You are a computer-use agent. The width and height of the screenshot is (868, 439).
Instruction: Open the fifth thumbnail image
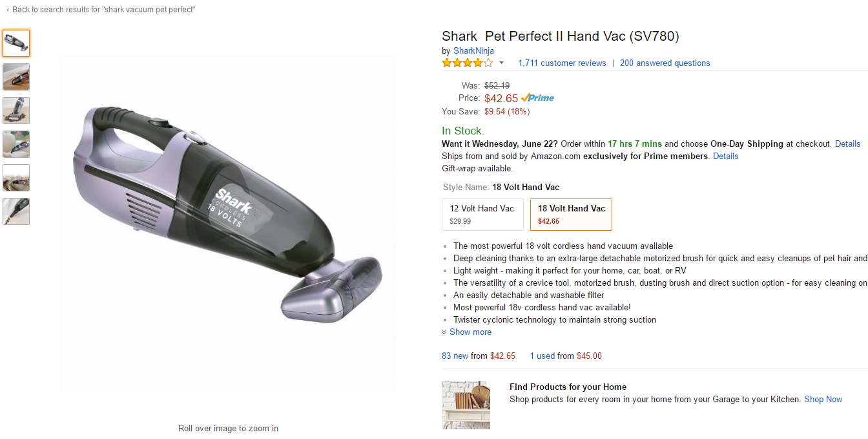pos(16,178)
